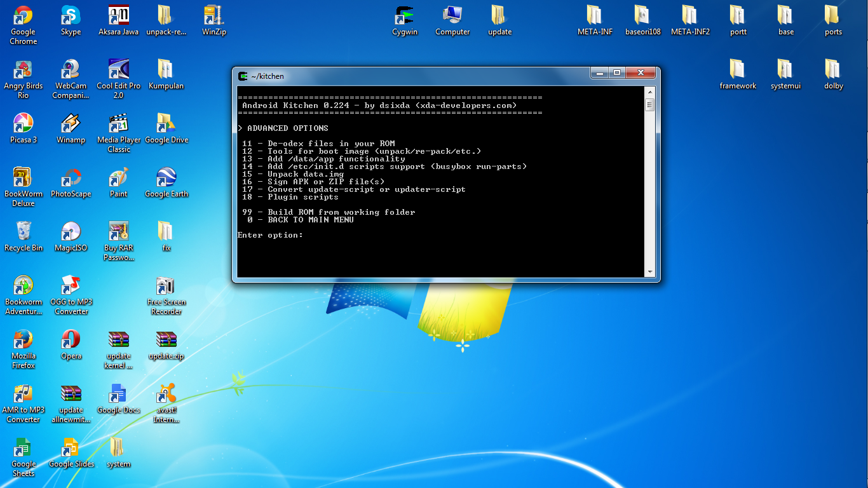Select the Paint desktop shortcut
868x488 pixels.
[119, 182]
